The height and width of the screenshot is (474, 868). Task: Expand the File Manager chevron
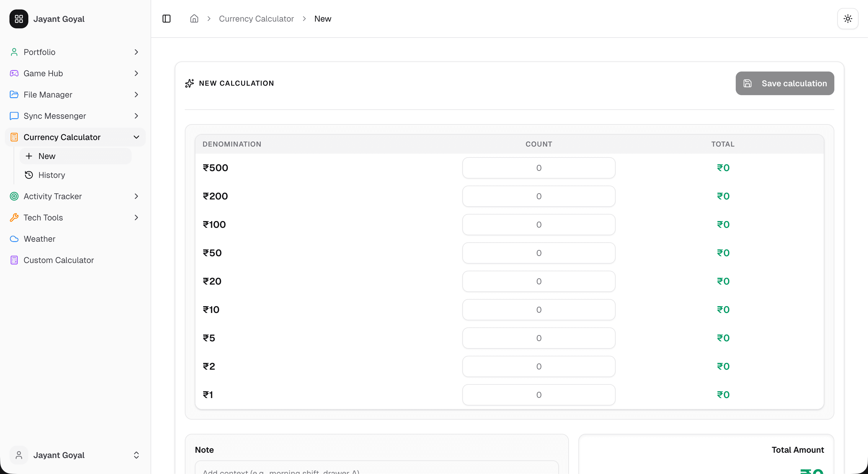[x=136, y=95]
